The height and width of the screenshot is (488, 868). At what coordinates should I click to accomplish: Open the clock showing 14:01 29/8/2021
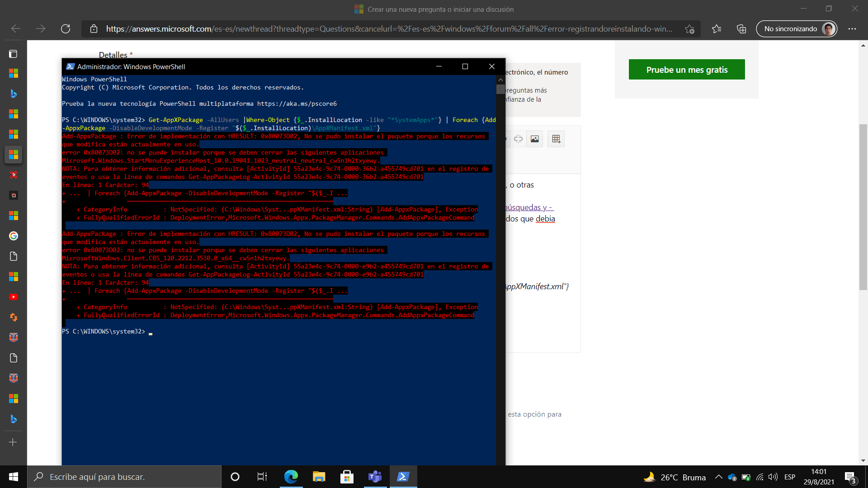coord(819,477)
